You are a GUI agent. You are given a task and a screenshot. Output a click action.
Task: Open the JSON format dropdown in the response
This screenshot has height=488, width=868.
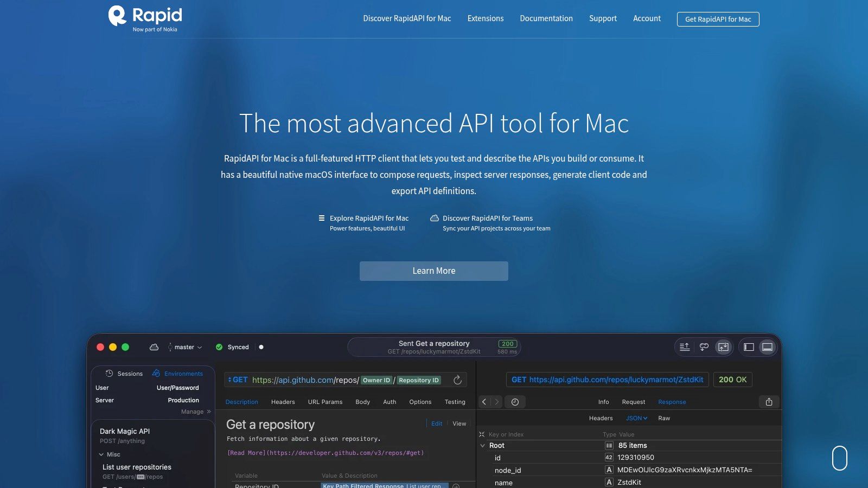click(636, 418)
